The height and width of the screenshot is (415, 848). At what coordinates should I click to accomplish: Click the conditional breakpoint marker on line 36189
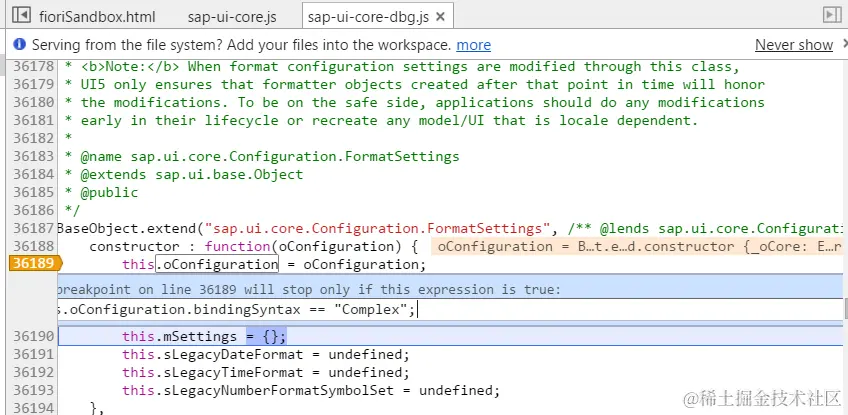pos(35,264)
